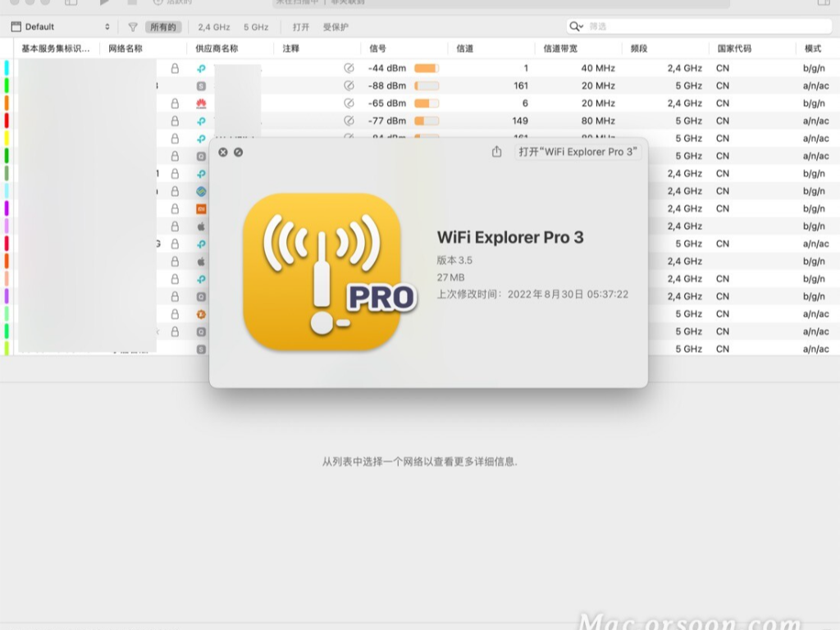
Task: Click cyan color swatch of -44 dBm row
Action: point(7,67)
